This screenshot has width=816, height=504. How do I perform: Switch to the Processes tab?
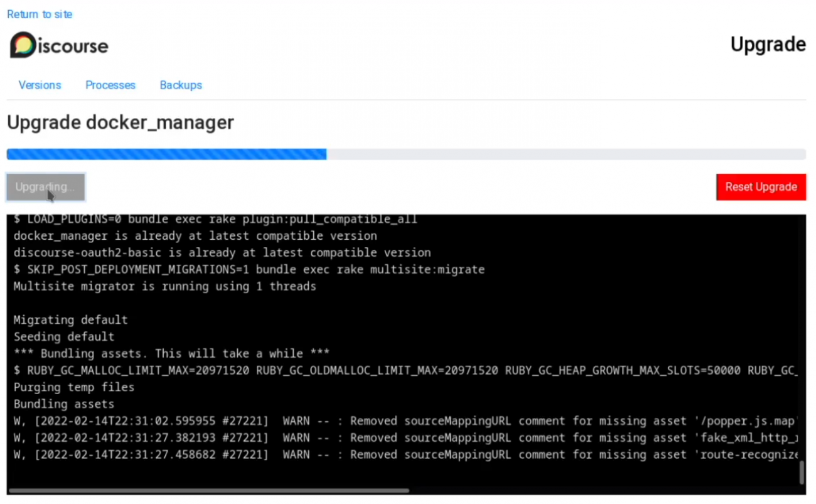click(x=110, y=85)
